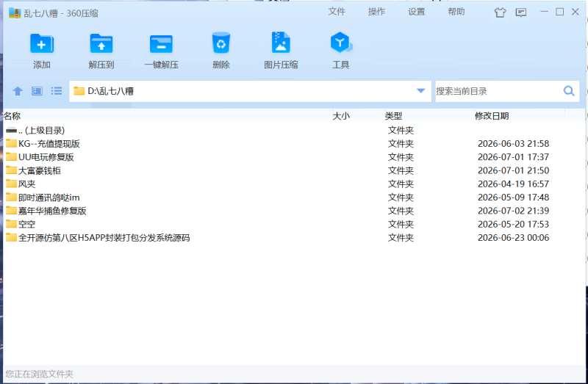
Task: Expand the address bar path dropdown arrow
Action: pyautogui.click(x=420, y=90)
